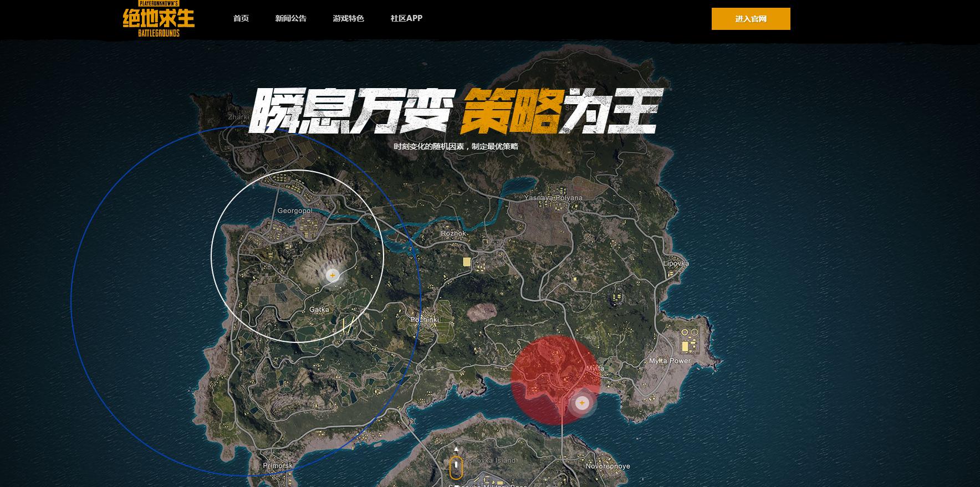This screenshot has height=487, width=980.
Task: Click the Gatka map label
Action: click(319, 310)
